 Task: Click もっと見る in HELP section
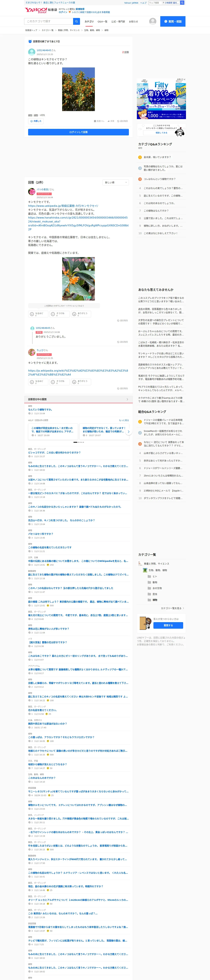pyautogui.click(x=124, y=420)
